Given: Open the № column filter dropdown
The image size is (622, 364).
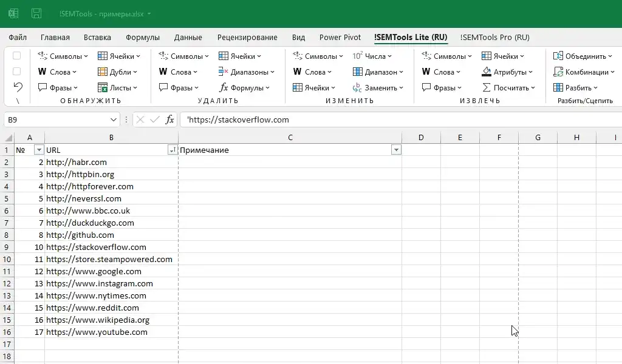Looking at the screenshot, I should tap(39, 150).
